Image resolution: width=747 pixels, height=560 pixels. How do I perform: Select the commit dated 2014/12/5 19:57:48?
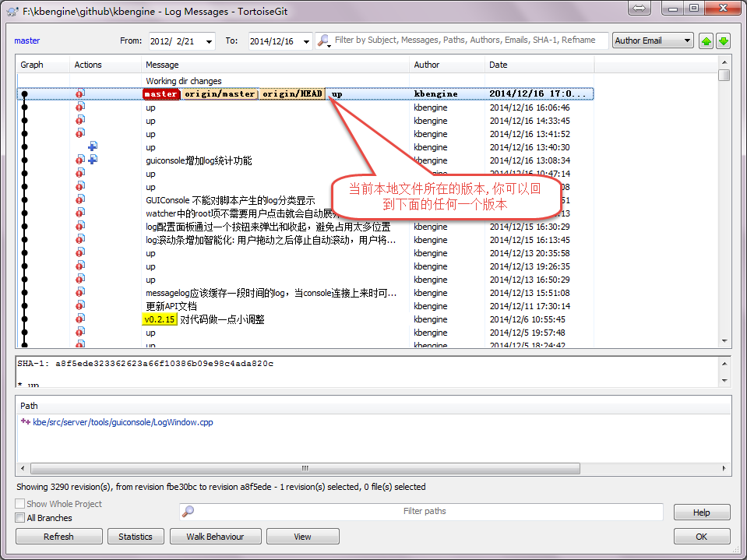click(305, 333)
